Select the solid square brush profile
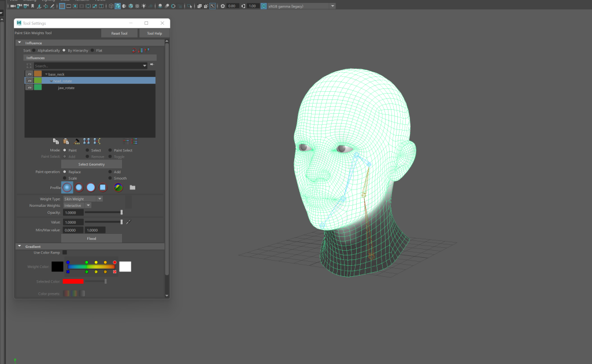 pyautogui.click(x=102, y=187)
